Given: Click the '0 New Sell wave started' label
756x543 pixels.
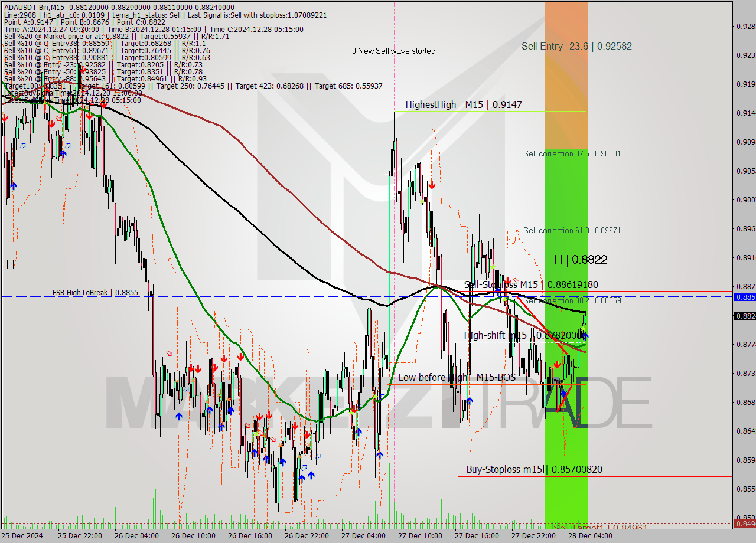Looking at the screenshot, I should tap(393, 51).
